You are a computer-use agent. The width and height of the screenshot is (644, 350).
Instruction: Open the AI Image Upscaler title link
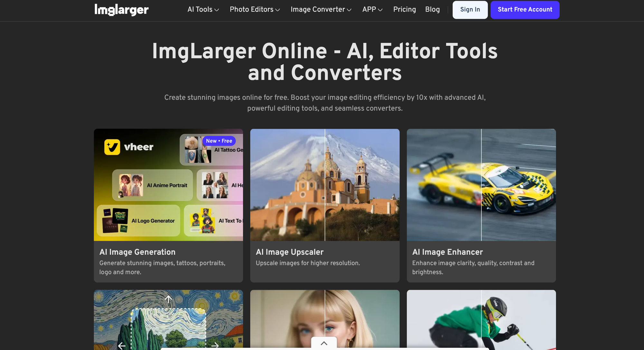289,252
